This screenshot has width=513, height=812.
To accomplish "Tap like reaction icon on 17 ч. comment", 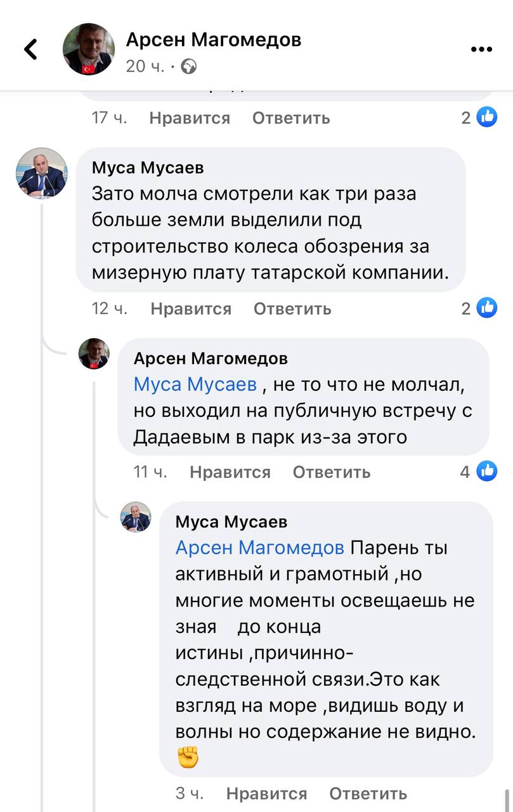I will click(x=486, y=117).
